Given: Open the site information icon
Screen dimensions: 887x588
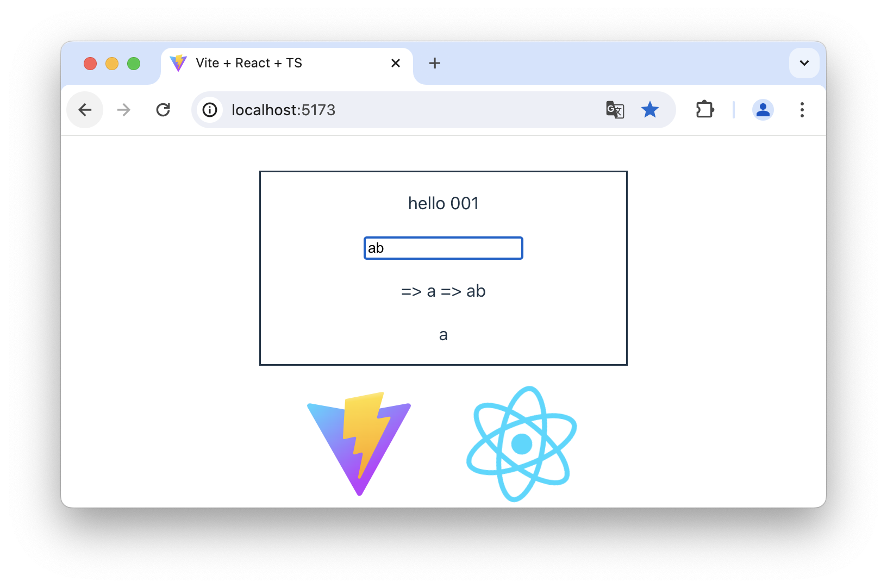Looking at the screenshot, I should point(210,110).
